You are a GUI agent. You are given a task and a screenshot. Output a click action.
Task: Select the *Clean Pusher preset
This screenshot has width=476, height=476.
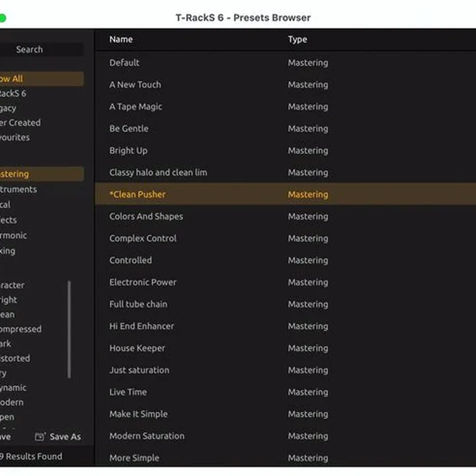point(286,194)
